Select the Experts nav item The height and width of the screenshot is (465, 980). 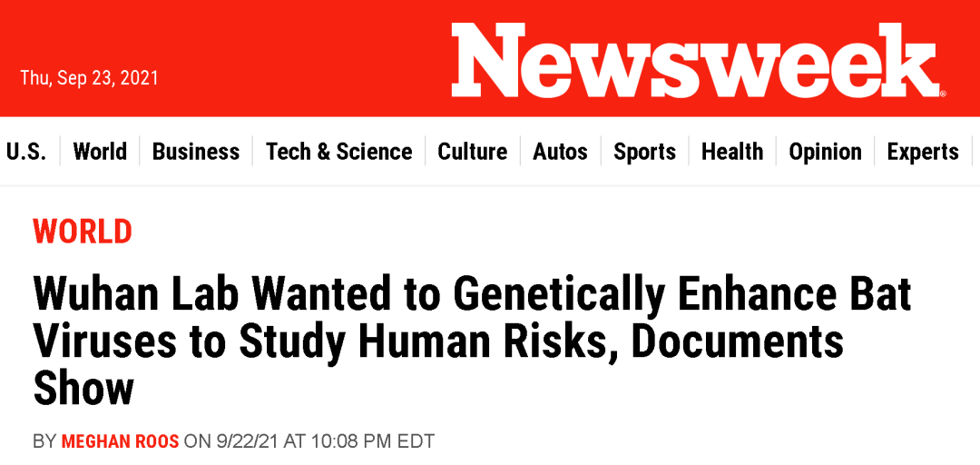click(x=923, y=152)
